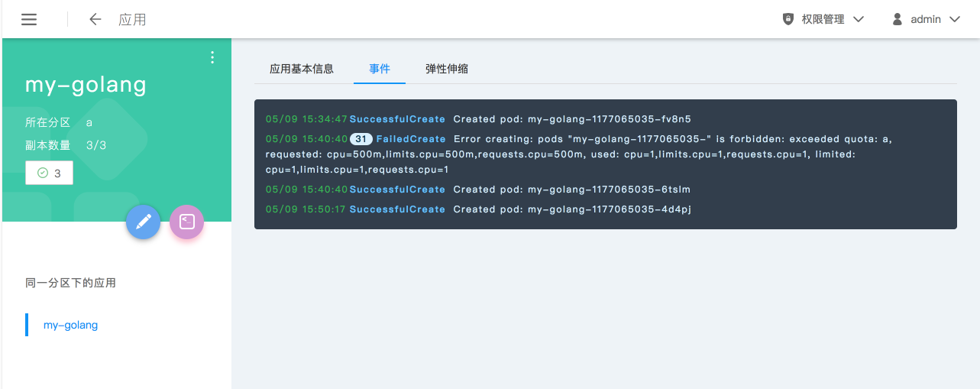The height and width of the screenshot is (389, 980).
Task: Open the 弹性伸缩 tab
Action: click(447, 69)
